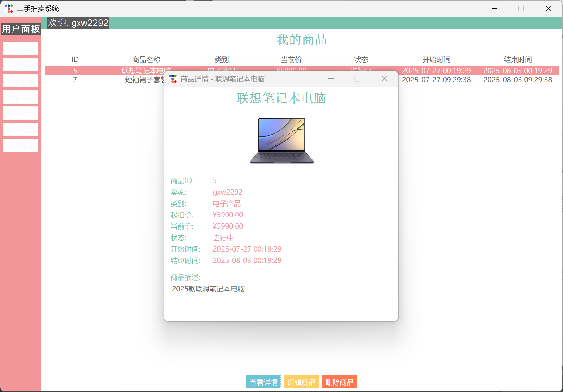Click the 删除商品 button
Viewport: 563px width, 392px height.
pos(340,382)
